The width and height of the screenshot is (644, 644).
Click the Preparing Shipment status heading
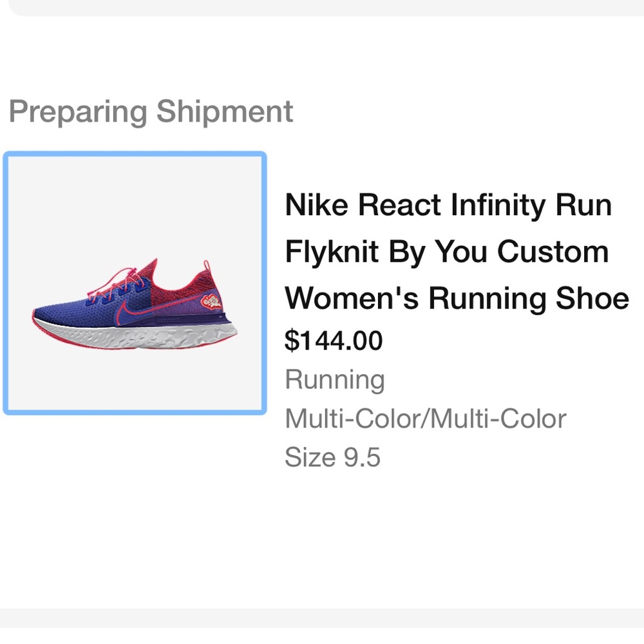click(x=152, y=111)
